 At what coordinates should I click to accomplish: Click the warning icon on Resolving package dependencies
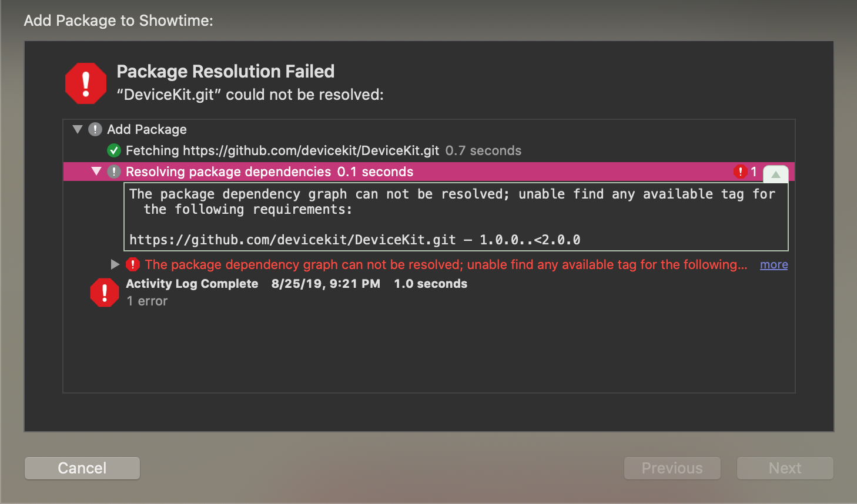(114, 172)
